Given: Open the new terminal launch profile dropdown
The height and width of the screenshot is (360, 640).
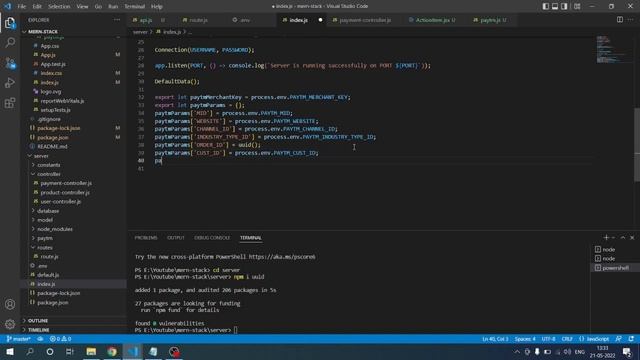Looking at the screenshot, I should (613, 238).
